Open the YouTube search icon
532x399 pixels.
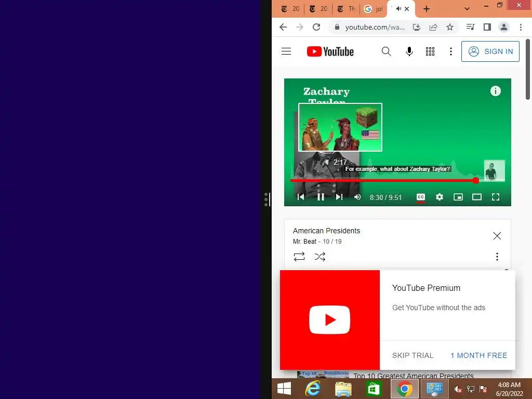point(386,51)
